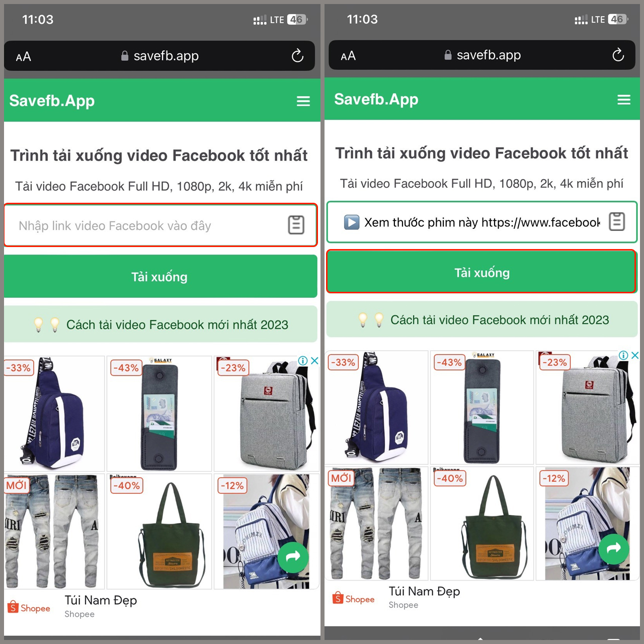Tap 'Tải xuống' button in left screen
Viewport: 644px width, 644px height.
click(x=160, y=276)
